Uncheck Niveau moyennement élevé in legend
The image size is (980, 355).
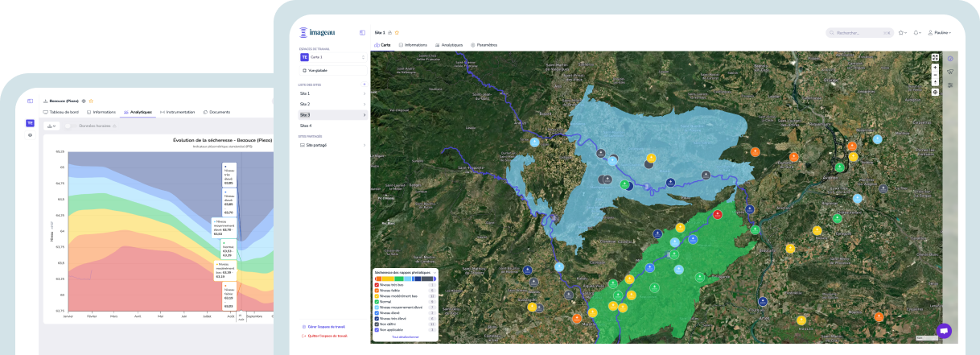[x=377, y=308]
